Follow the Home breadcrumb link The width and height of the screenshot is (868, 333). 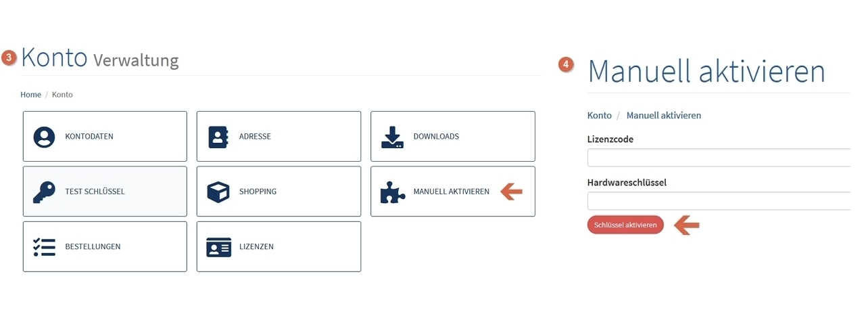coord(30,95)
